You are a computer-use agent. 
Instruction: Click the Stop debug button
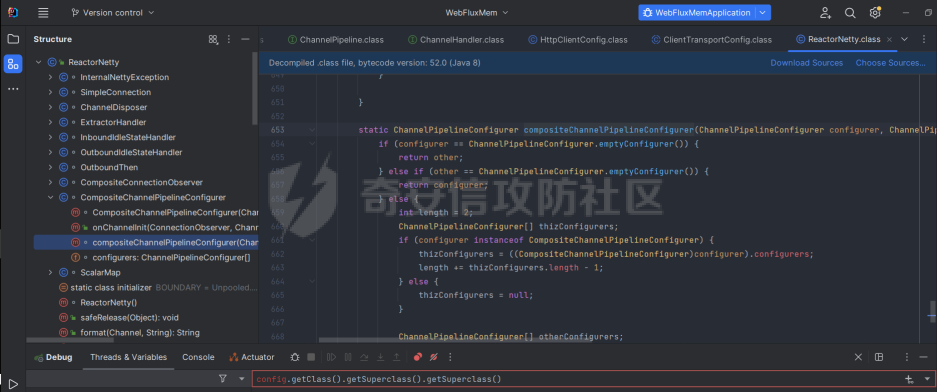click(x=311, y=357)
